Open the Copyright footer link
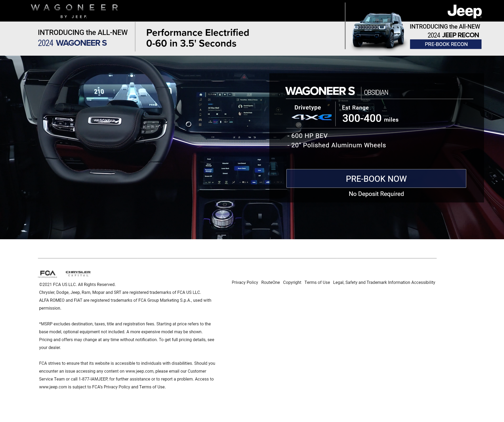 pos(292,282)
